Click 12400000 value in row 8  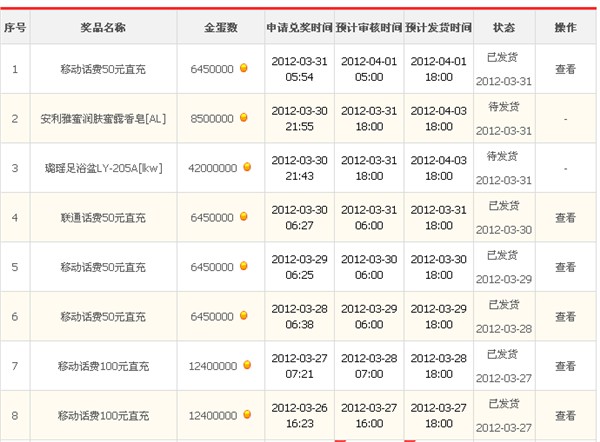click(213, 416)
